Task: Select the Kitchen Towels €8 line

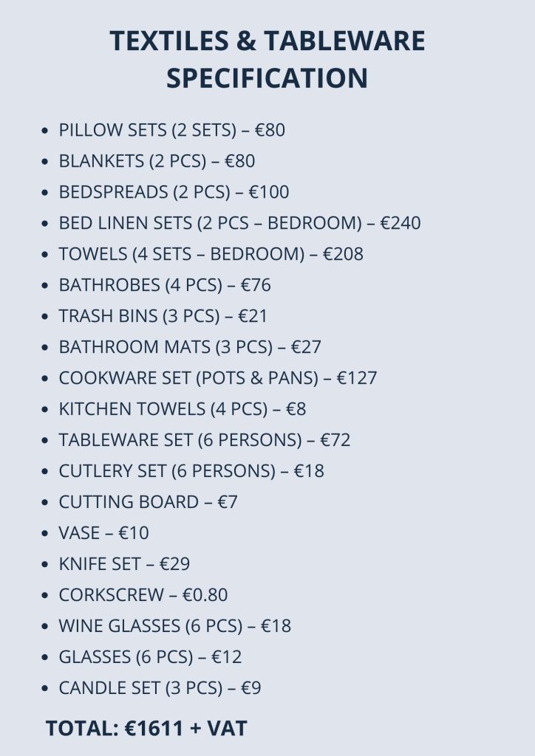Action: tap(182, 410)
